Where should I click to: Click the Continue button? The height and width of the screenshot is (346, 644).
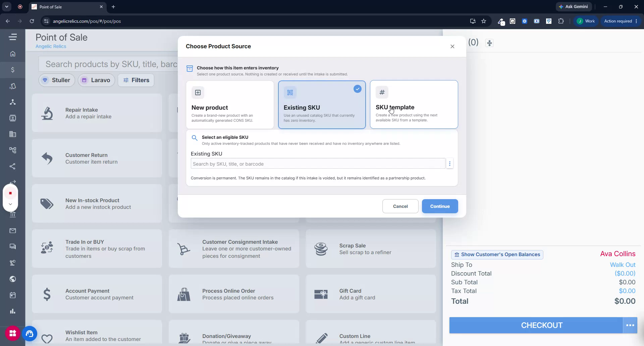click(x=440, y=206)
